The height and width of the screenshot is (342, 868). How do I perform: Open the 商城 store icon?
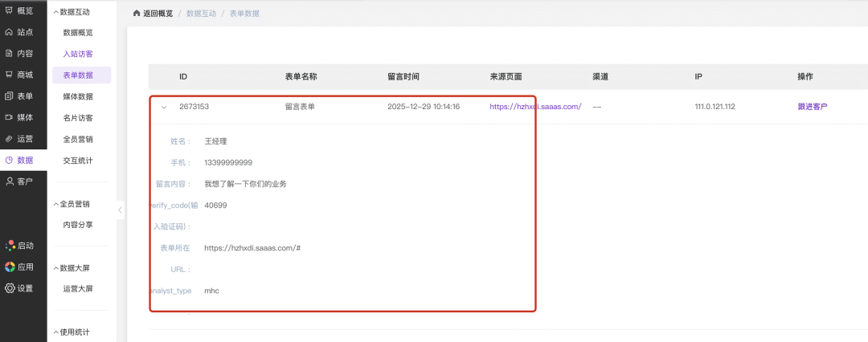coord(10,75)
